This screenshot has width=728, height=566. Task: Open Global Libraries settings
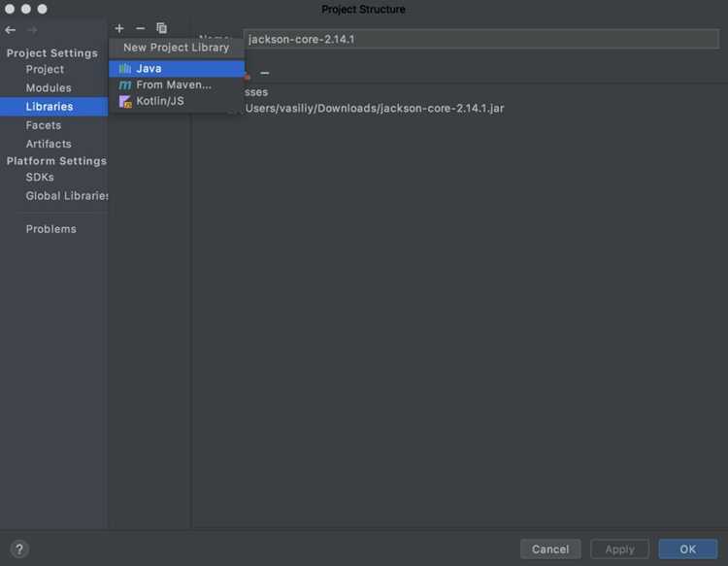(x=67, y=196)
